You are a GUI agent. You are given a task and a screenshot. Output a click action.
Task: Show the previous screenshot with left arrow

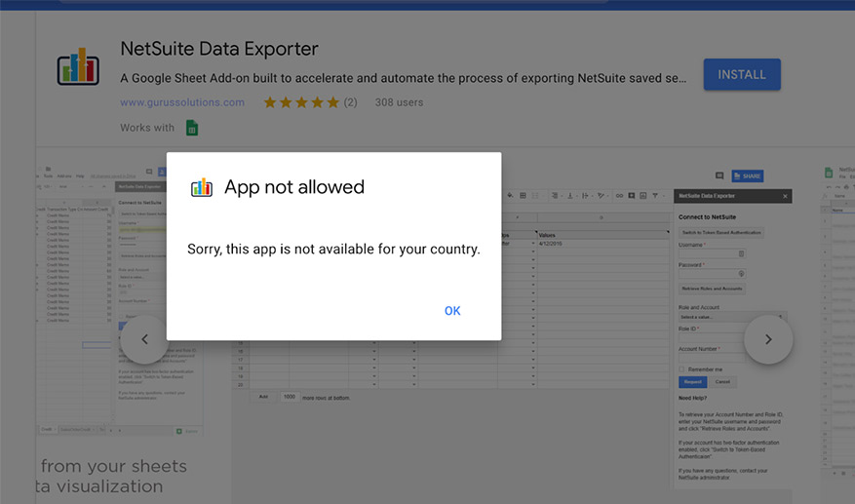(144, 339)
